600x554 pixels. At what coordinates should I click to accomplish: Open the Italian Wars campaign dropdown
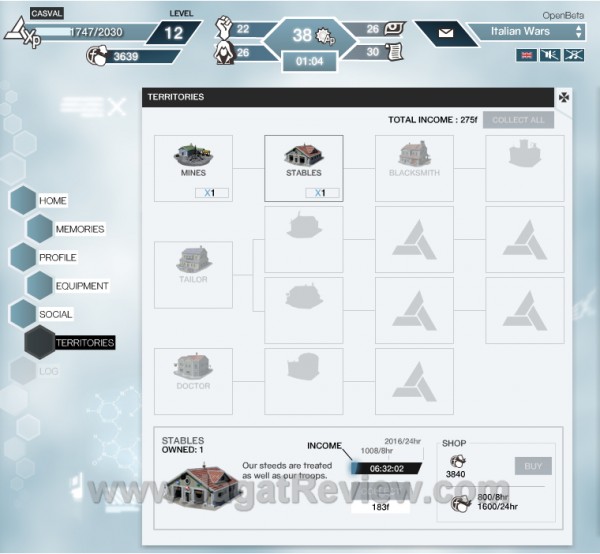click(527, 31)
